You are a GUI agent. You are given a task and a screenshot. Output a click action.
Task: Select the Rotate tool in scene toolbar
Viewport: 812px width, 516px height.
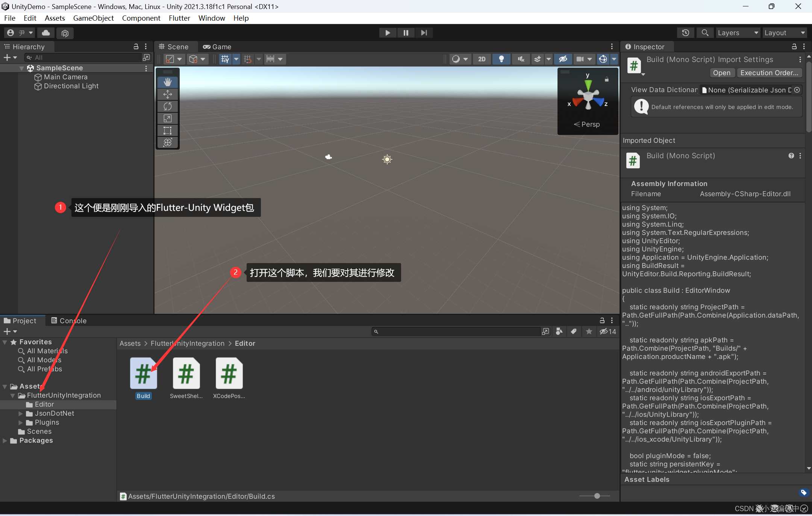(x=168, y=106)
